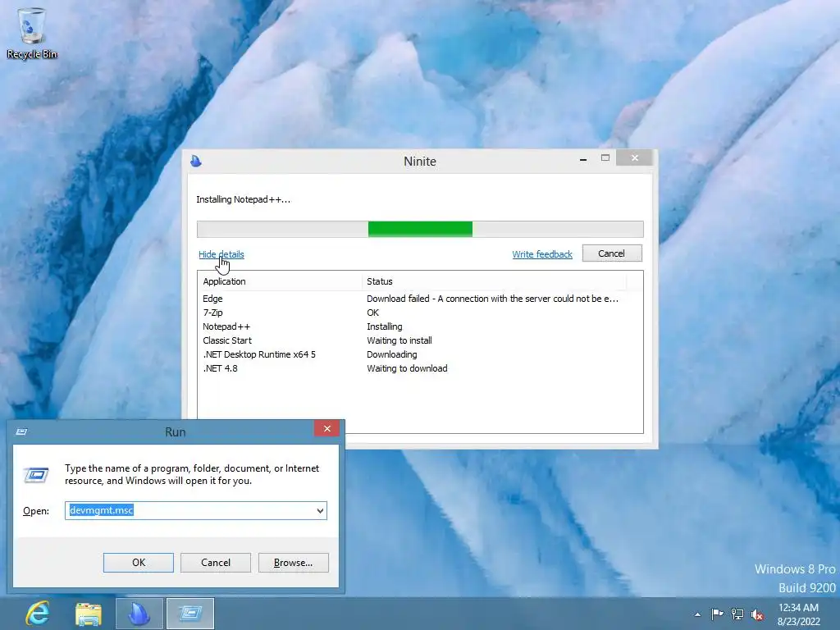
Task: Click Browse... in the Run dialog
Action: (293, 563)
